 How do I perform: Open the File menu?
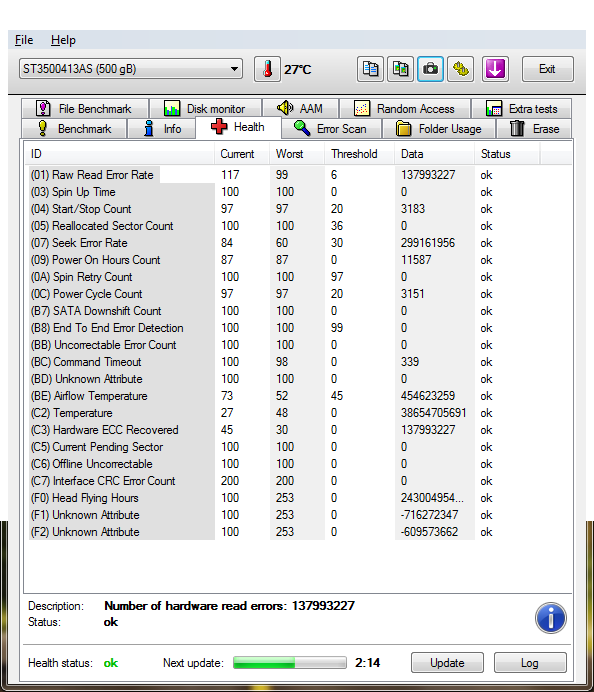click(x=24, y=40)
